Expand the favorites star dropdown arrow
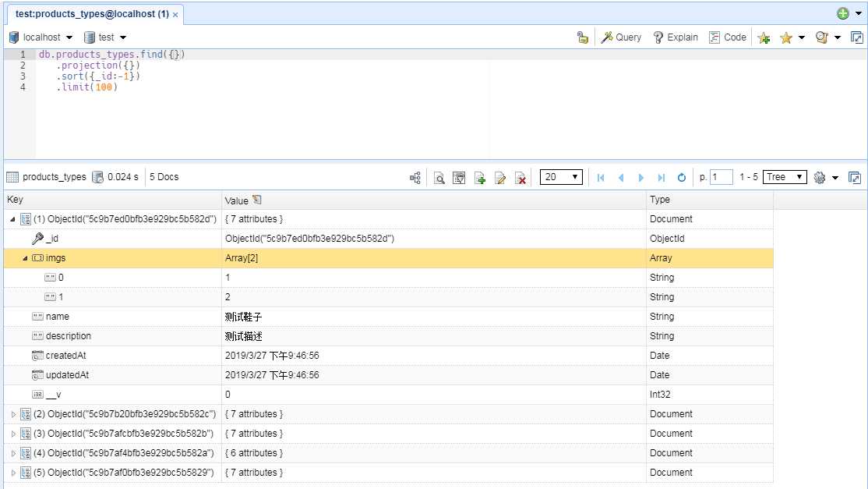 click(802, 37)
